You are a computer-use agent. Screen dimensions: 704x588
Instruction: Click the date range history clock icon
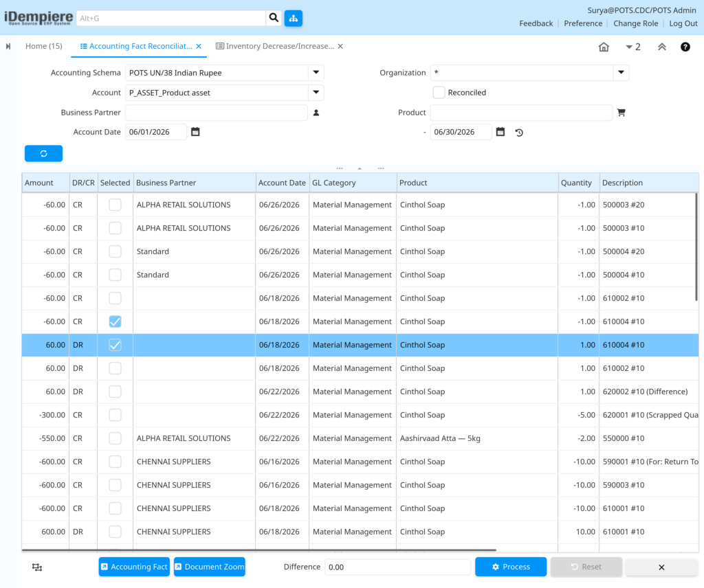tap(519, 133)
